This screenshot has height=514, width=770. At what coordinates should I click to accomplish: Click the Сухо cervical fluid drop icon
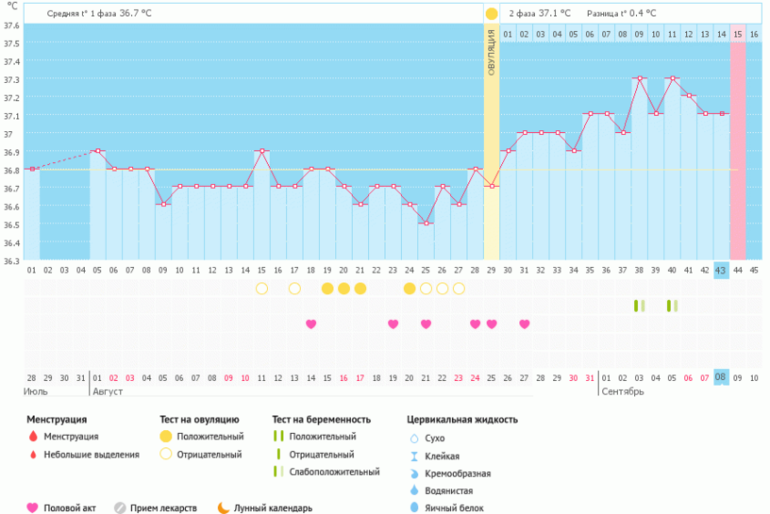point(414,438)
